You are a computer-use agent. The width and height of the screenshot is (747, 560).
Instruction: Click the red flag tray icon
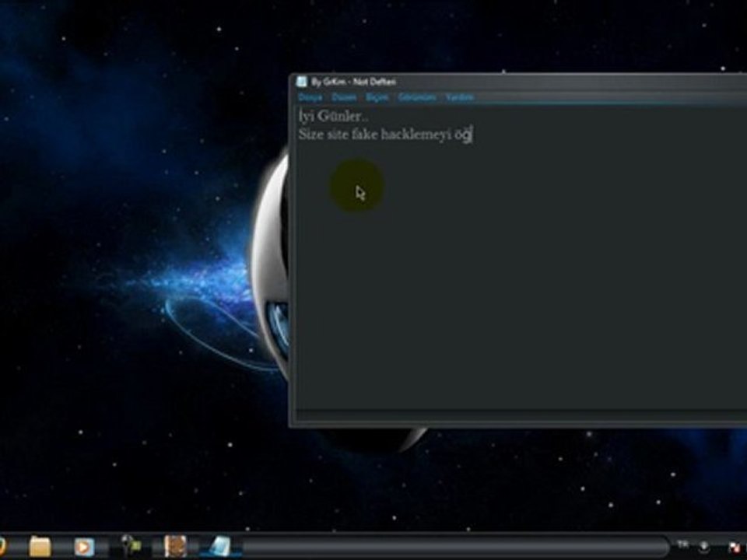pyautogui.click(x=734, y=548)
